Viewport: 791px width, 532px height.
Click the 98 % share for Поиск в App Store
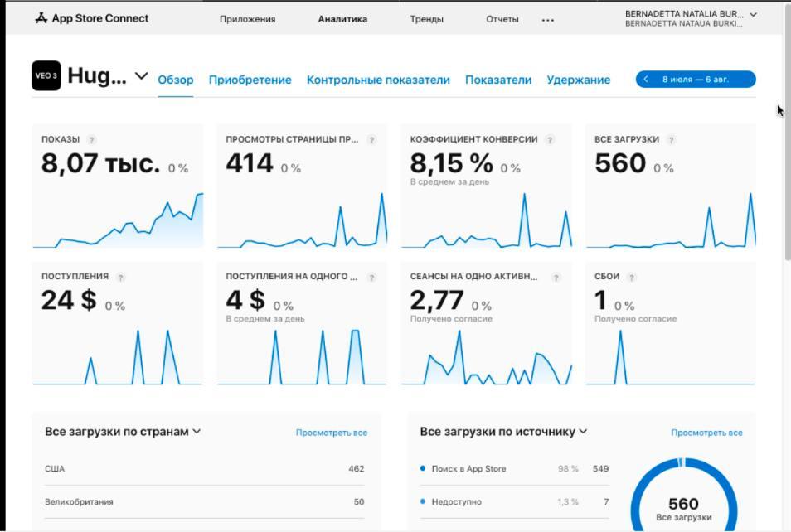pyautogui.click(x=568, y=468)
